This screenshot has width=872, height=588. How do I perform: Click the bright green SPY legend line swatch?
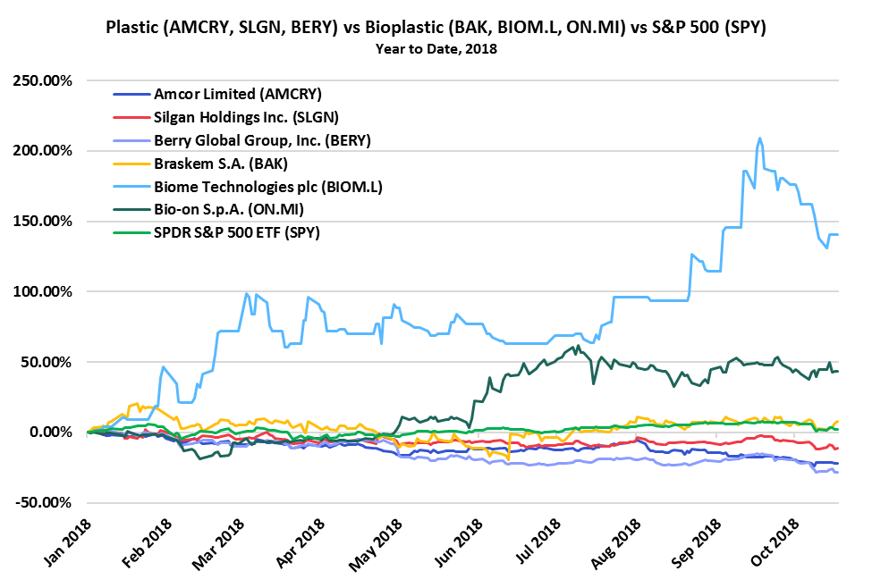click(131, 233)
